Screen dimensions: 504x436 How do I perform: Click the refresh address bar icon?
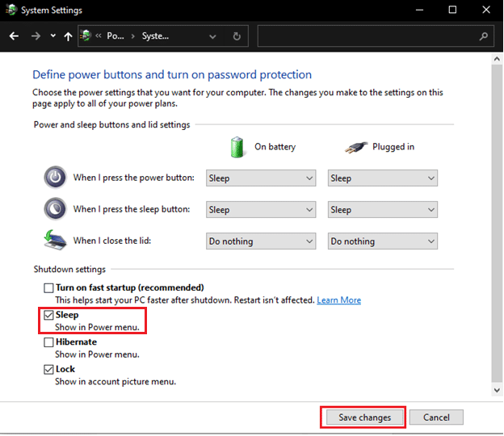pyautogui.click(x=237, y=36)
